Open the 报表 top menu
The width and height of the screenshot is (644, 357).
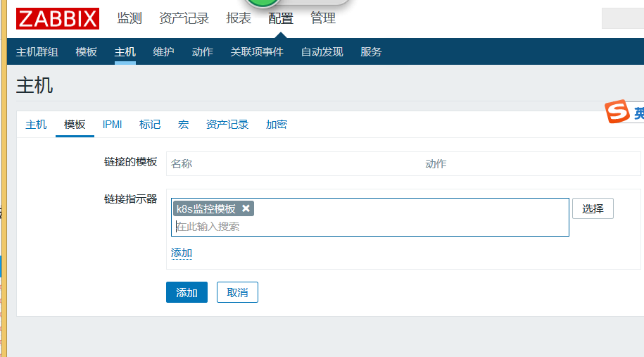pyautogui.click(x=239, y=18)
